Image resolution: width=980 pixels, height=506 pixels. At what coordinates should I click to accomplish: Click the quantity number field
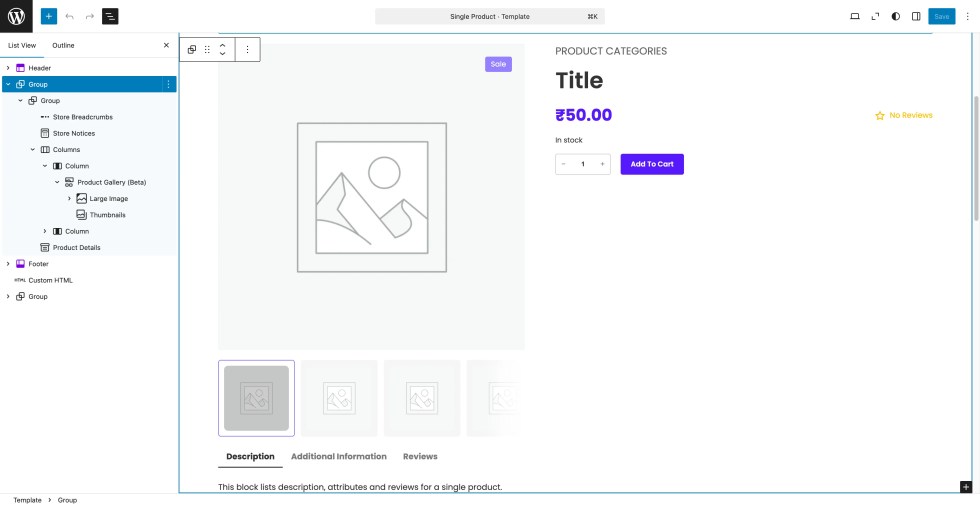583,164
